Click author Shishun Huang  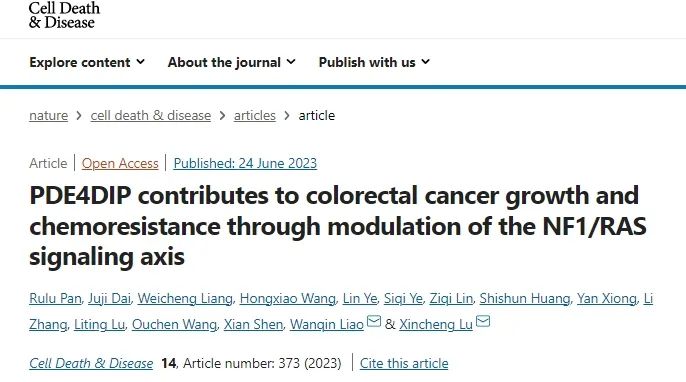(525, 298)
